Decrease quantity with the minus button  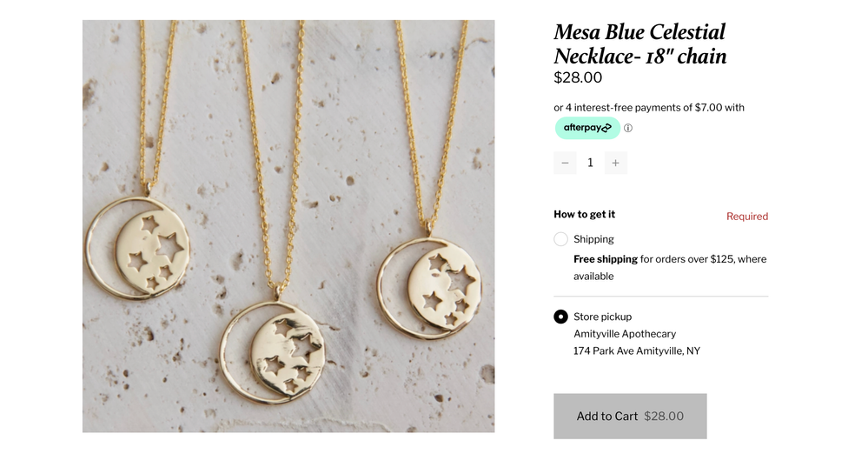click(x=565, y=163)
